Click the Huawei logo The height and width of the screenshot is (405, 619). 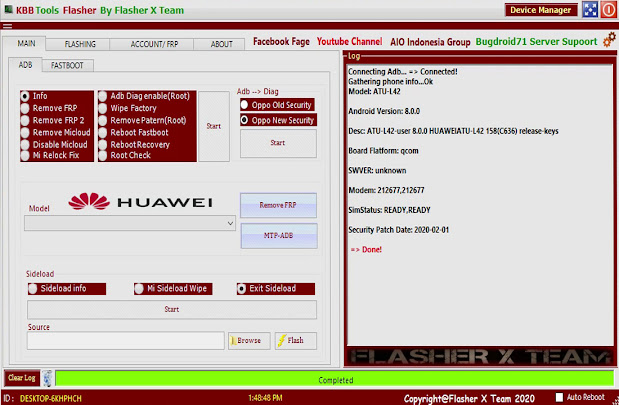pos(141,202)
